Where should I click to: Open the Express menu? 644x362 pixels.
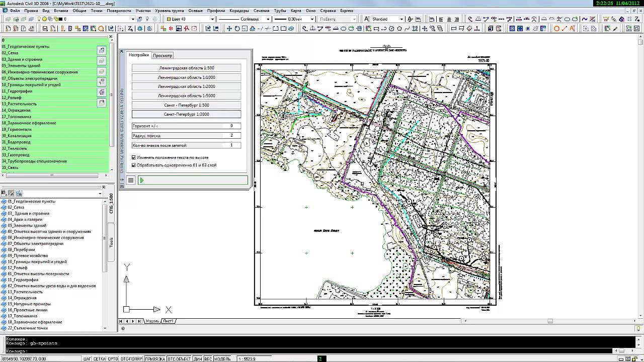pos(347,11)
